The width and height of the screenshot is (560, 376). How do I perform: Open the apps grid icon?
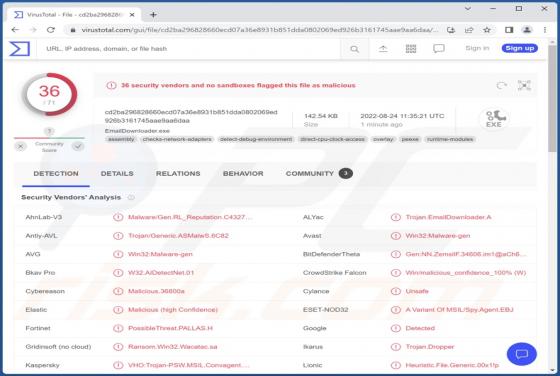[x=411, y=49]
